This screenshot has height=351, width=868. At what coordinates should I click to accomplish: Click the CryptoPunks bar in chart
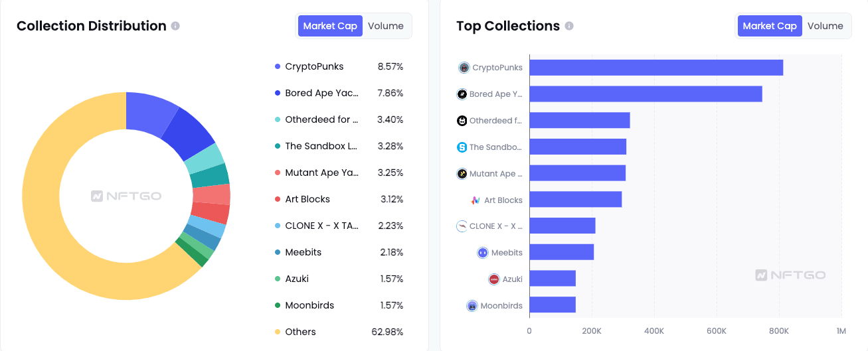tap(655, 68)
